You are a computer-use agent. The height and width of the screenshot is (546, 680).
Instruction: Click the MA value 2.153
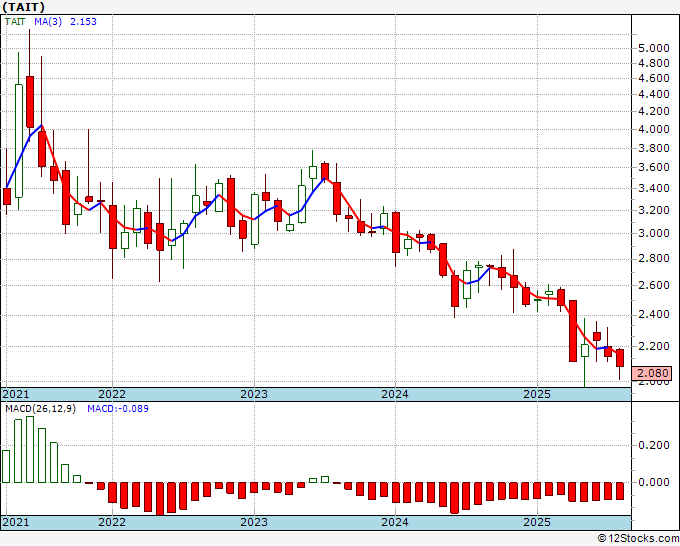pos(84,21)
